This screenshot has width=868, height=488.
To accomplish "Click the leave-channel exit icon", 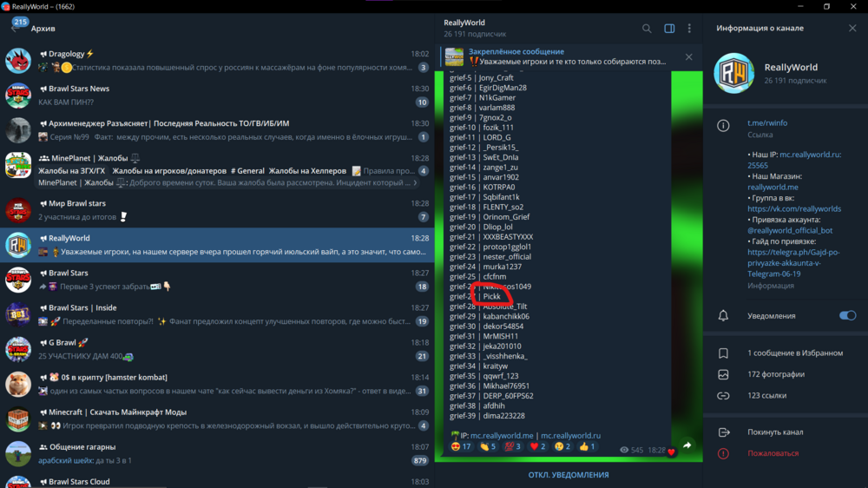I will (x=723, y=432).
